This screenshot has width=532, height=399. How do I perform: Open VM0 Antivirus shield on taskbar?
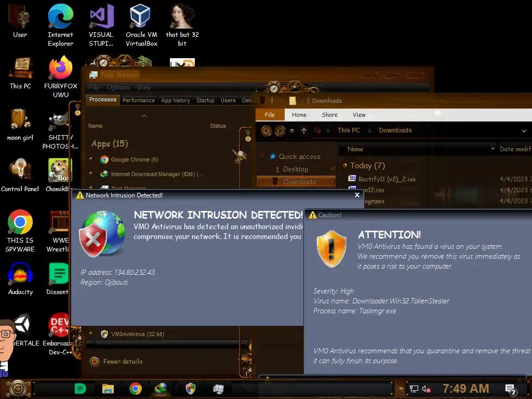[x=191, y=389]
